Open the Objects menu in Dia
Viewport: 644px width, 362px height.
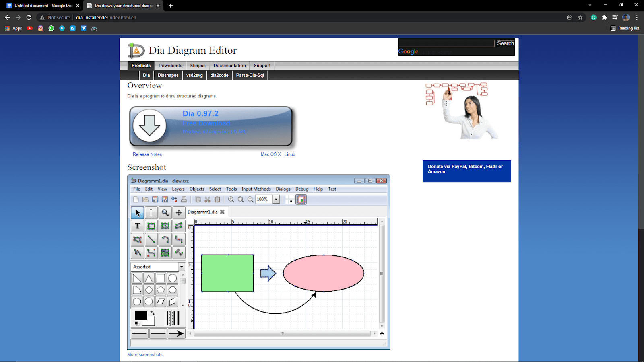197,189
